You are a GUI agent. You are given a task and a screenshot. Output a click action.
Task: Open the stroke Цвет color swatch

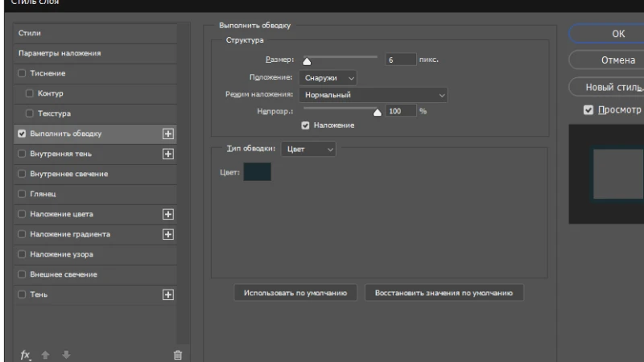(257, 171)
